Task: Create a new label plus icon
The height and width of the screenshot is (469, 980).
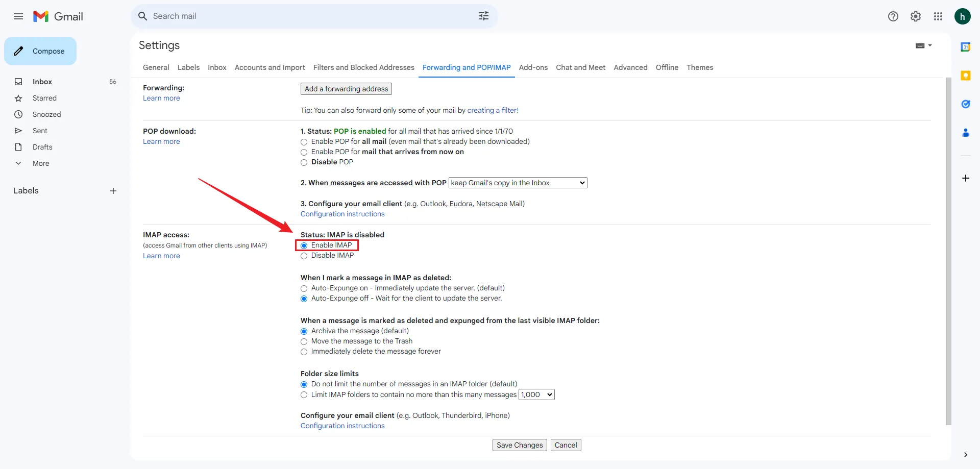Action: pyautogui.click(x=113, y=191)
